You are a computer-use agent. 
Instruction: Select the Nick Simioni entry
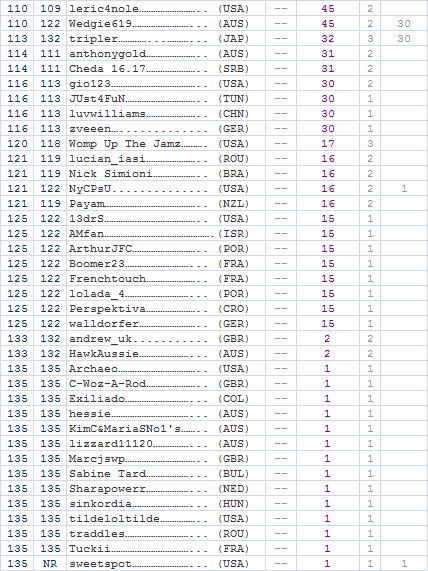coord(111,174)
